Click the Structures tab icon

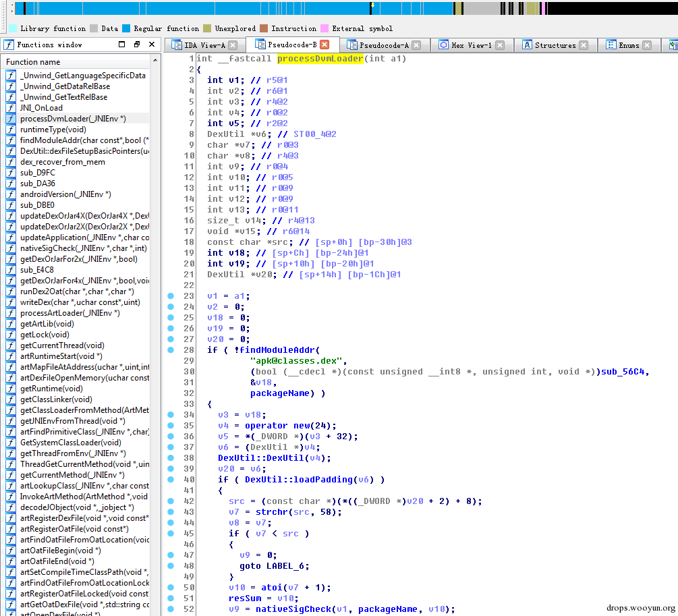point(526,45)
